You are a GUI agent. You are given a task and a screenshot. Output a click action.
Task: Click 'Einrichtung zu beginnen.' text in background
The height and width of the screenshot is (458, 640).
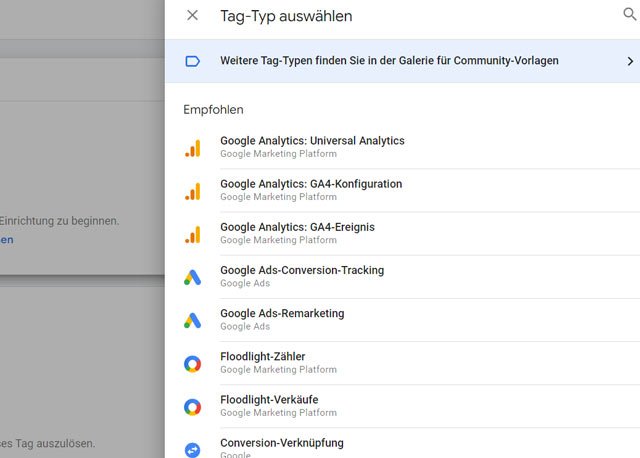[x=59, y=221]
